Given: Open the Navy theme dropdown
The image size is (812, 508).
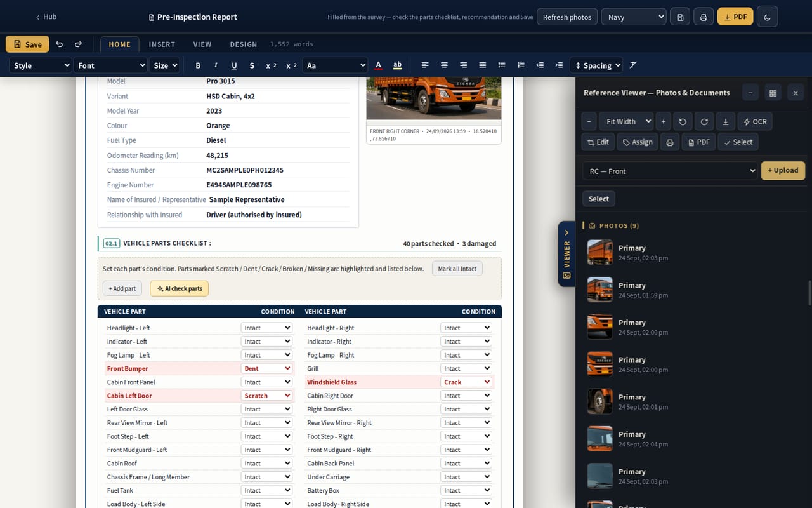Looking at the screenshot, I should click(634, 17).
